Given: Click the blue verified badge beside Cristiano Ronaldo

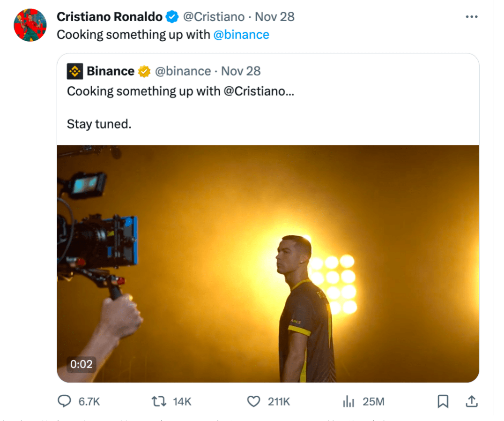Looking at the screenshot, I should coord(172,17).
